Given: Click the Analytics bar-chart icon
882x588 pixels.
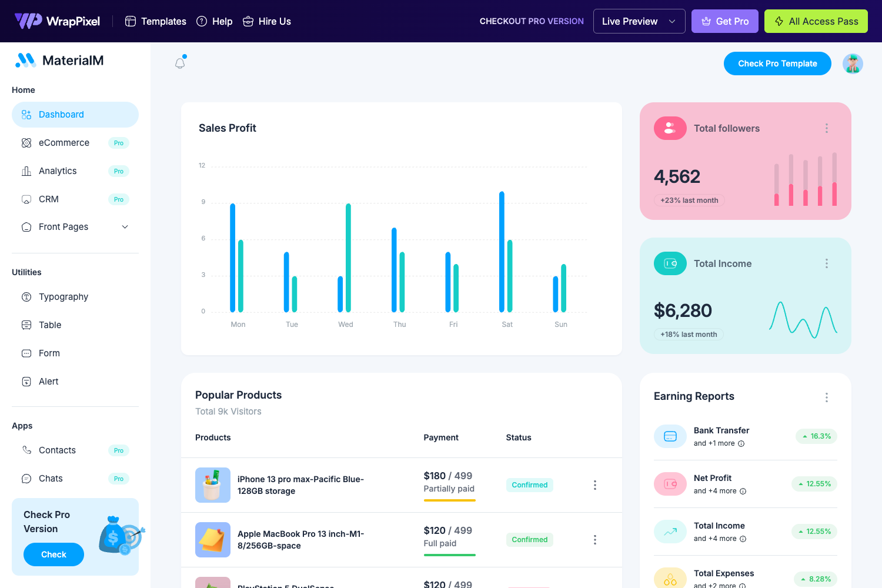Looking at the screenshot, I should coord(26,171).
